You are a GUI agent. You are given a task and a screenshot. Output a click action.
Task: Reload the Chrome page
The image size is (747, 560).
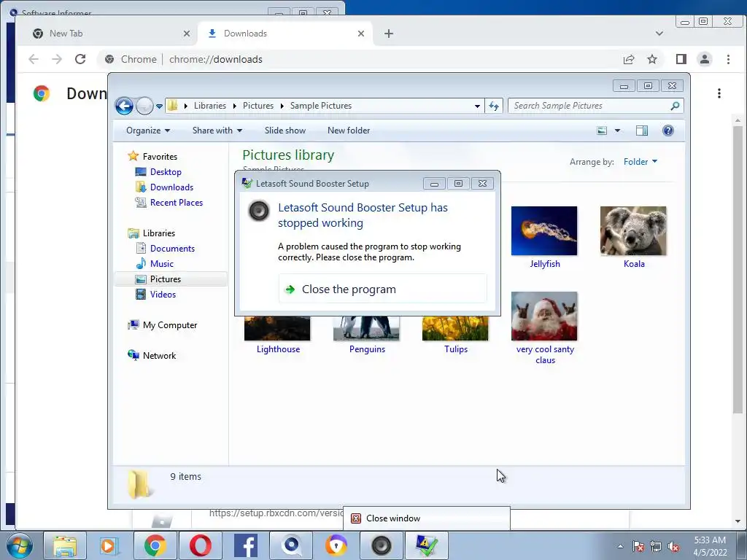pos(80,59)
